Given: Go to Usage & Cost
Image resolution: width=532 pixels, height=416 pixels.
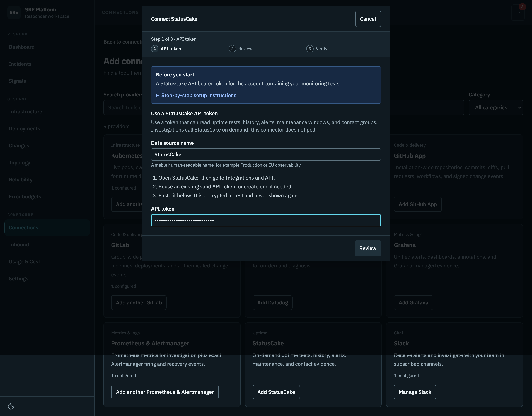Looking at the screenshot, I should (x=24, y=262).
